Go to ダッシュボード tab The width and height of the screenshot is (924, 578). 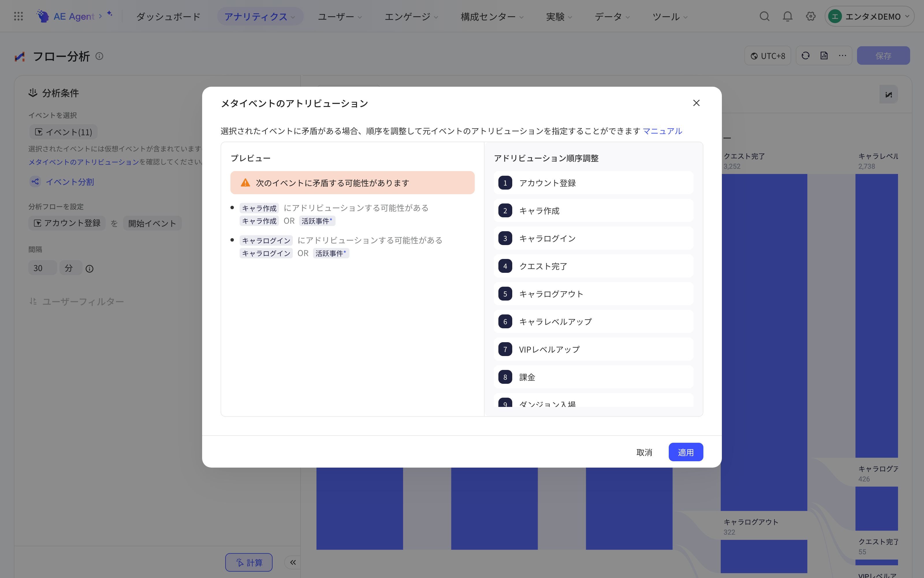168,16
